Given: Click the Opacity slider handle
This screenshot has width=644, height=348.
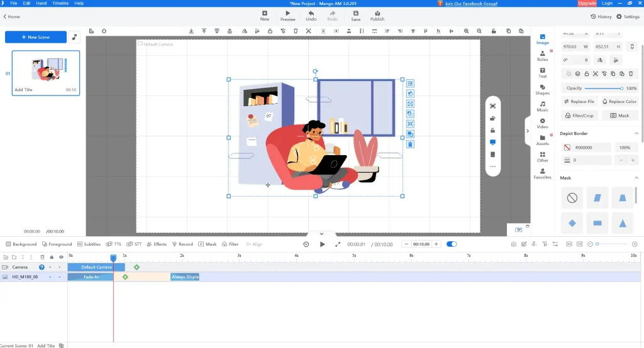Looking at the screenshot, I should 621,89.
